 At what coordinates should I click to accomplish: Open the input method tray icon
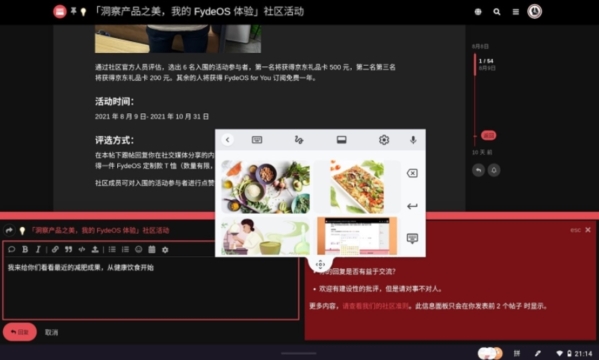coord(517,353)
